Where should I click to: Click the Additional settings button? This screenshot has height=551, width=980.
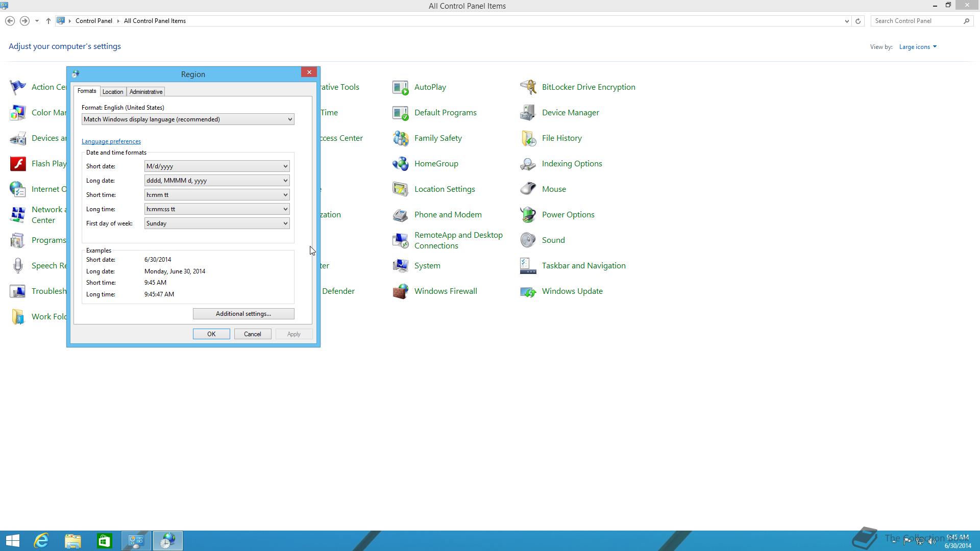[243, 314]
